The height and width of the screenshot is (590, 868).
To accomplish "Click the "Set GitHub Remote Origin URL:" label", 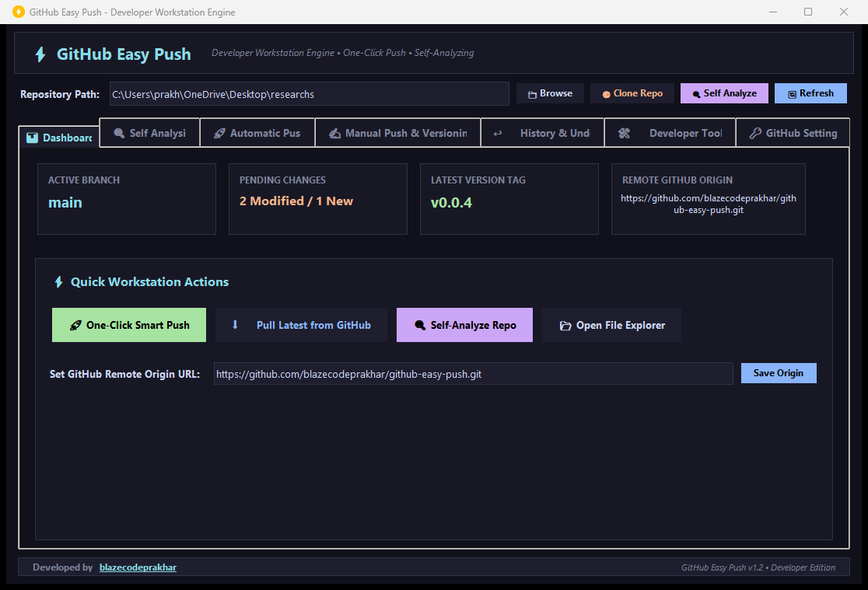I will tap(124, 374).
